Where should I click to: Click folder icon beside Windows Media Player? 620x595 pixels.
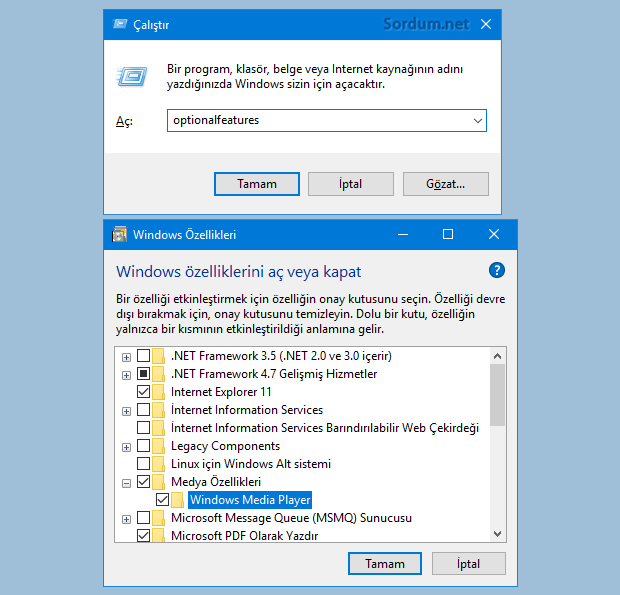click(178, 500)
